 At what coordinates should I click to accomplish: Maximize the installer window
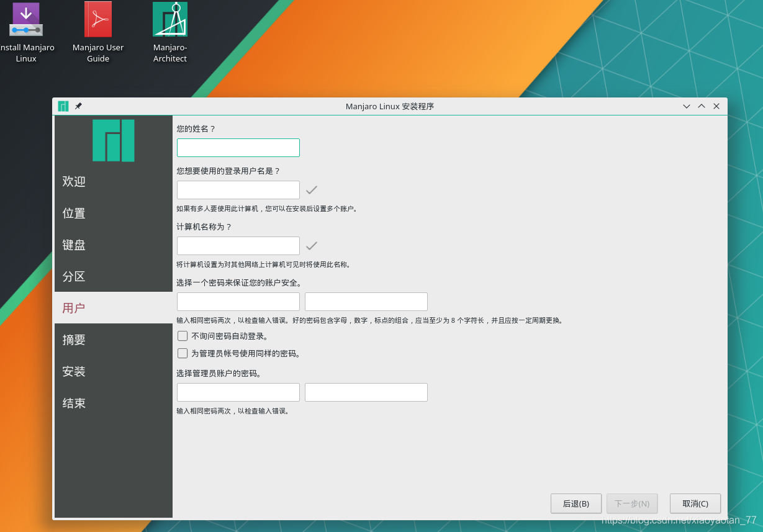pyautogui.click(x=702, y=106)
